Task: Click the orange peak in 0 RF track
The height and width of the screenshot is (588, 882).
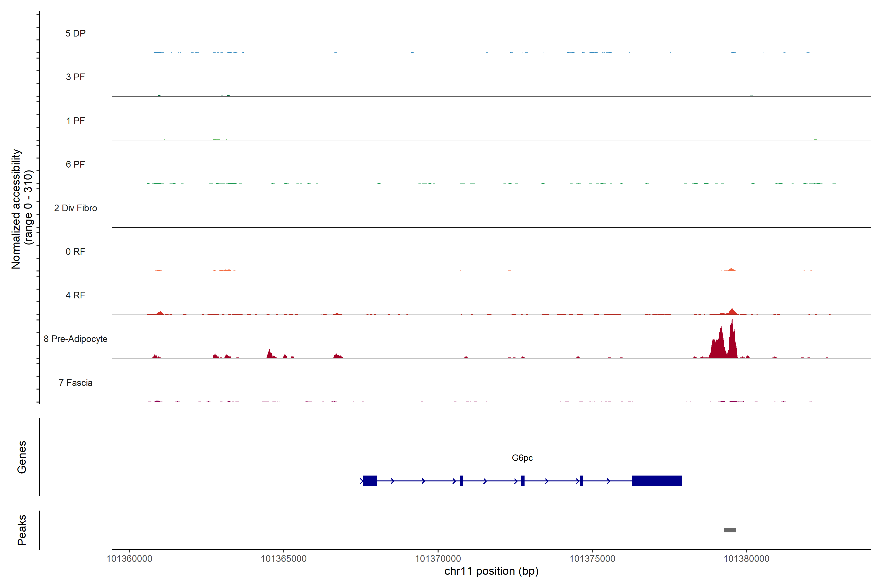Action: click(731, 270)
